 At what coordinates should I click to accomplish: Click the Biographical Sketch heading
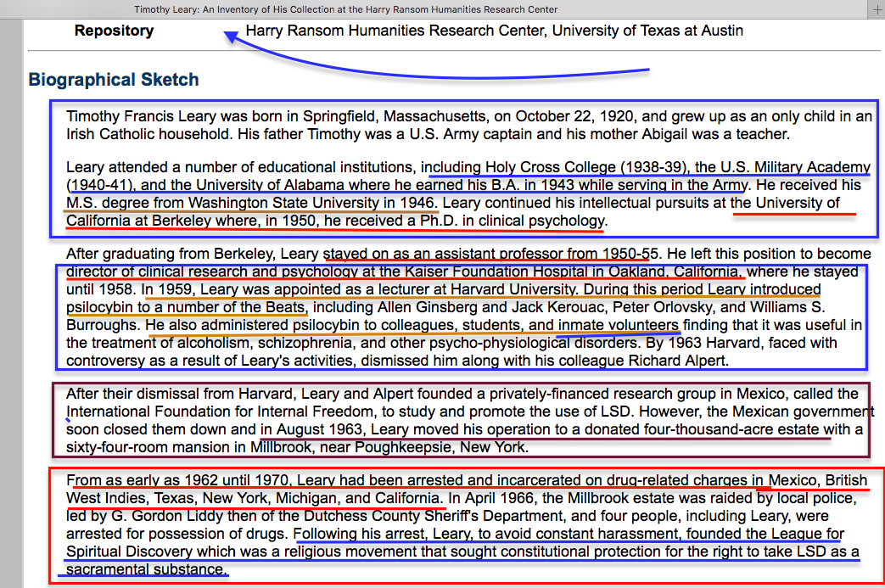(x=114, y=80)
